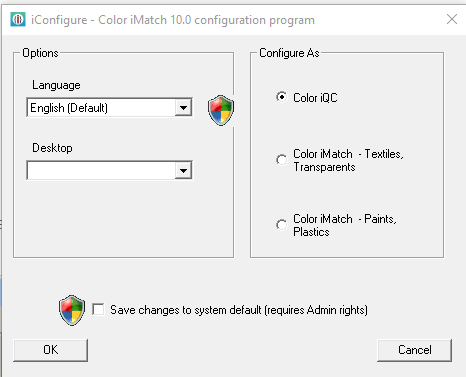Click the 'Configure As' group heading

click(289, 53)
